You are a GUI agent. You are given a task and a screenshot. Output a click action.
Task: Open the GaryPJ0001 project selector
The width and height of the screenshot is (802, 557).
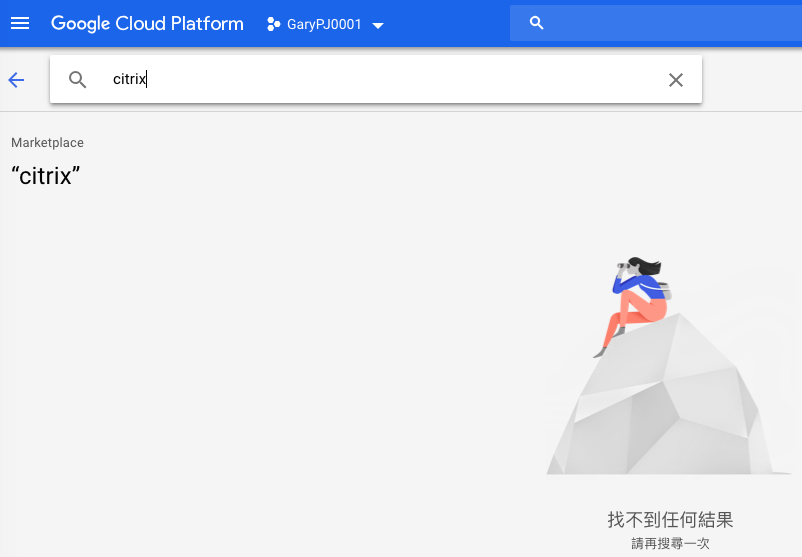(x=325, y=24)
